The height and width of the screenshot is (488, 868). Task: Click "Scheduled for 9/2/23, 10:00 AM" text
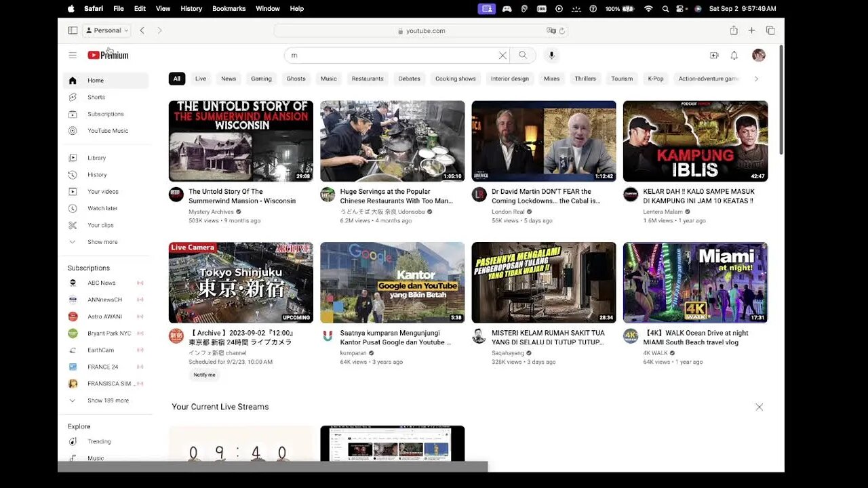click(x=231, y=362)
